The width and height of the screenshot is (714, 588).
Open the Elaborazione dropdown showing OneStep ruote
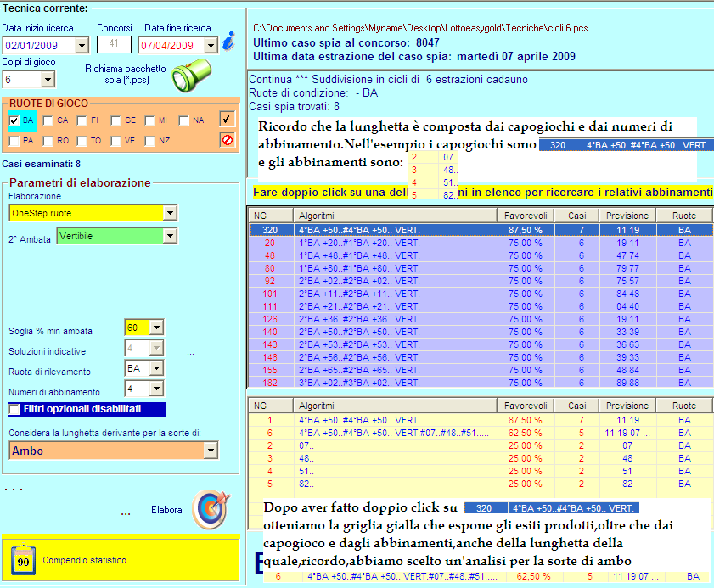169,212
